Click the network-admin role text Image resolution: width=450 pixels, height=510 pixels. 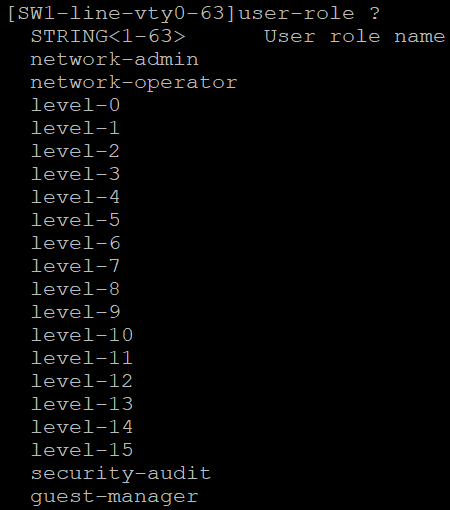click(115, 60)
